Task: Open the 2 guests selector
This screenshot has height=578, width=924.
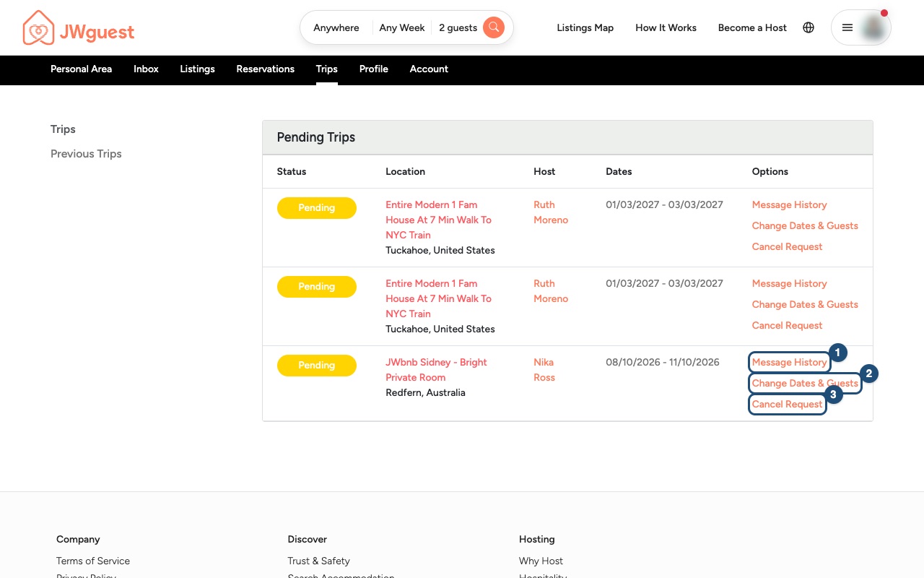Action: tap(458, 27)
